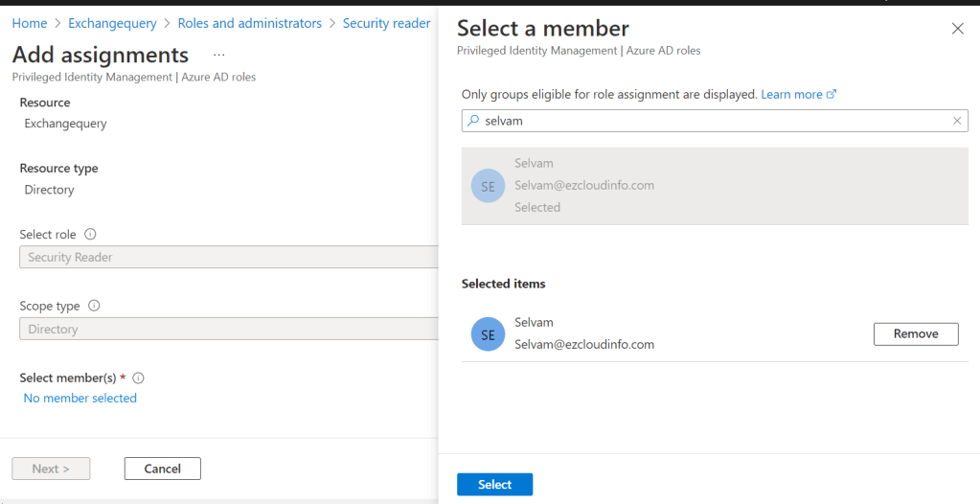Click the SE avatar in search results

pos(488,186)
